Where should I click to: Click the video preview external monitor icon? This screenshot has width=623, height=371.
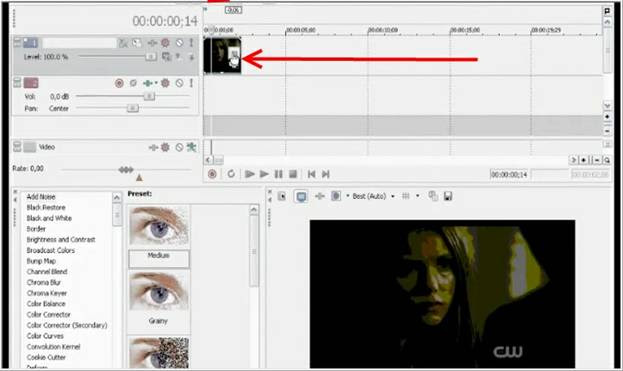pyautogui.click(x=301, y=196)
